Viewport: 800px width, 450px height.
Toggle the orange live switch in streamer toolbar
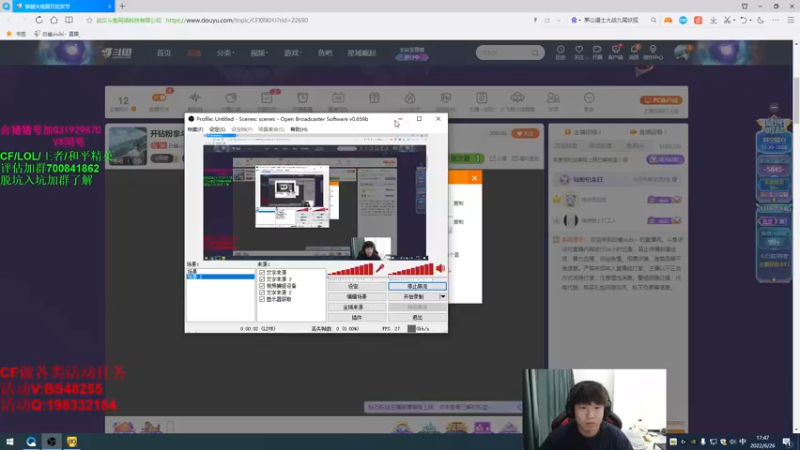pyautogui.click(x=159, y=97)
